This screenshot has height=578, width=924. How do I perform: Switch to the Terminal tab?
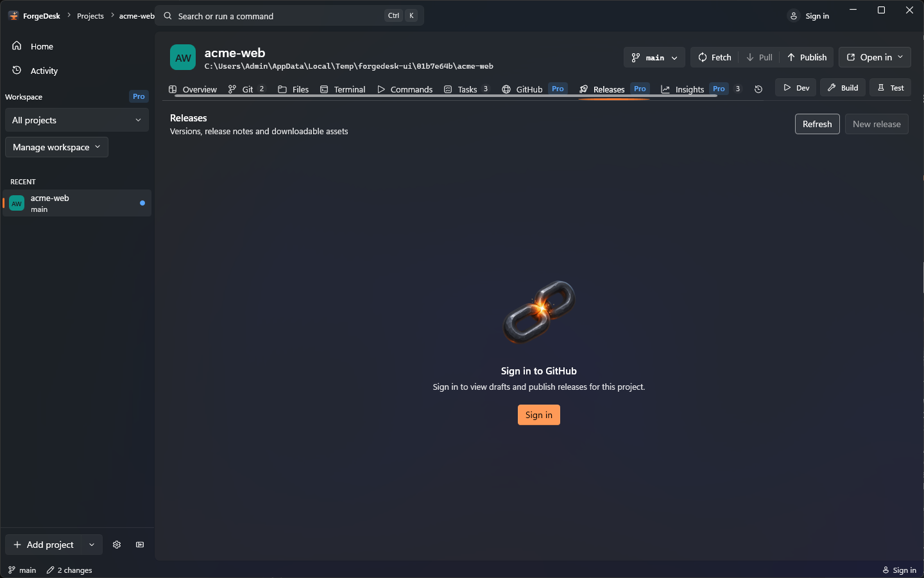343,89
